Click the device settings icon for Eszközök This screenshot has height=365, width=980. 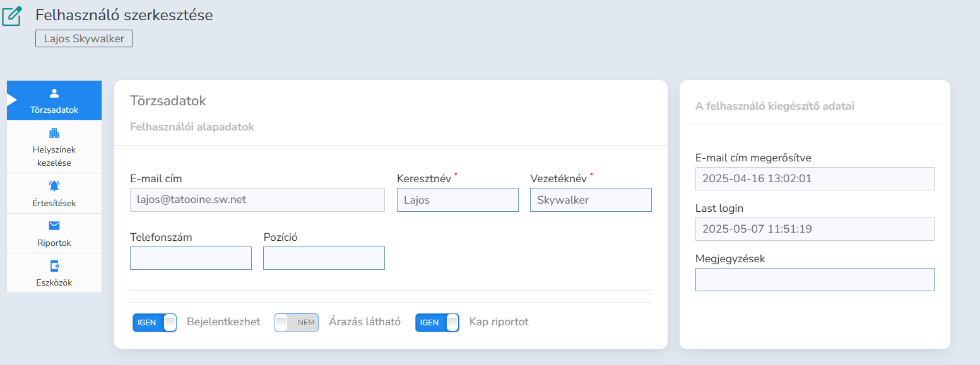(x=54, y=265)
